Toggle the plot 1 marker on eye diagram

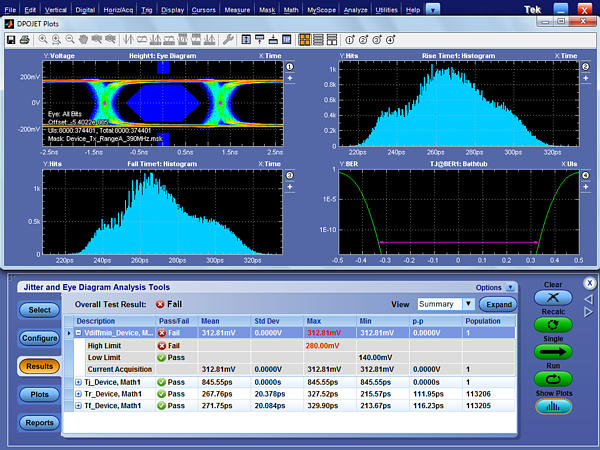coord(289,66)
